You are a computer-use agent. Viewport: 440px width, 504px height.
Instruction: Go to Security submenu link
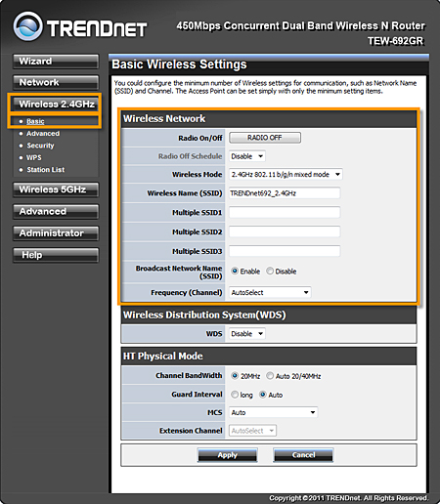click(40, 146)
